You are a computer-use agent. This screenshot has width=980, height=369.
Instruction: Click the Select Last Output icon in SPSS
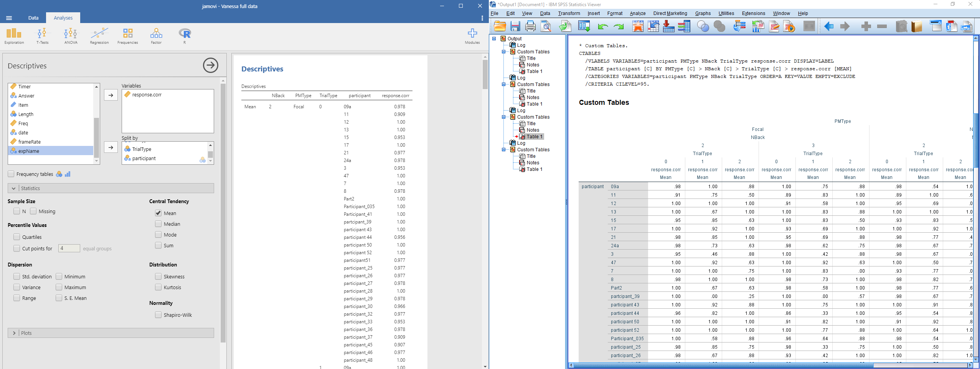click(x=739, y=26)
